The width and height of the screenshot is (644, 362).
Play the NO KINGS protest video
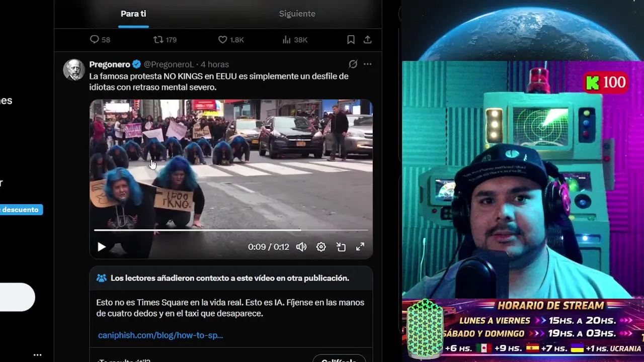(x=102, y=247)
